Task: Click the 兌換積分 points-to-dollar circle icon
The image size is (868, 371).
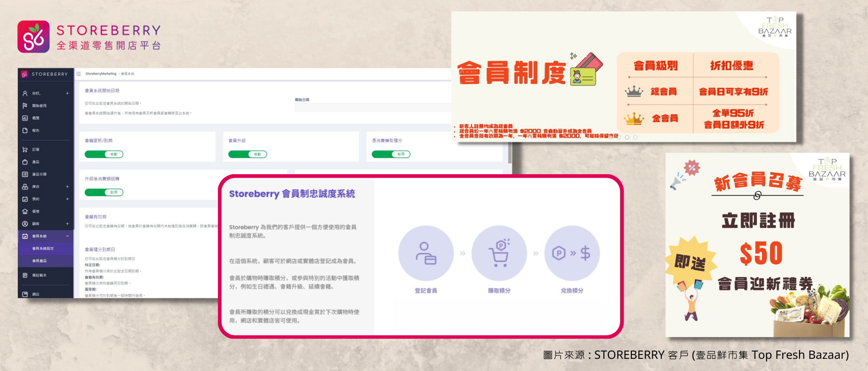Action: pos(572,253)
